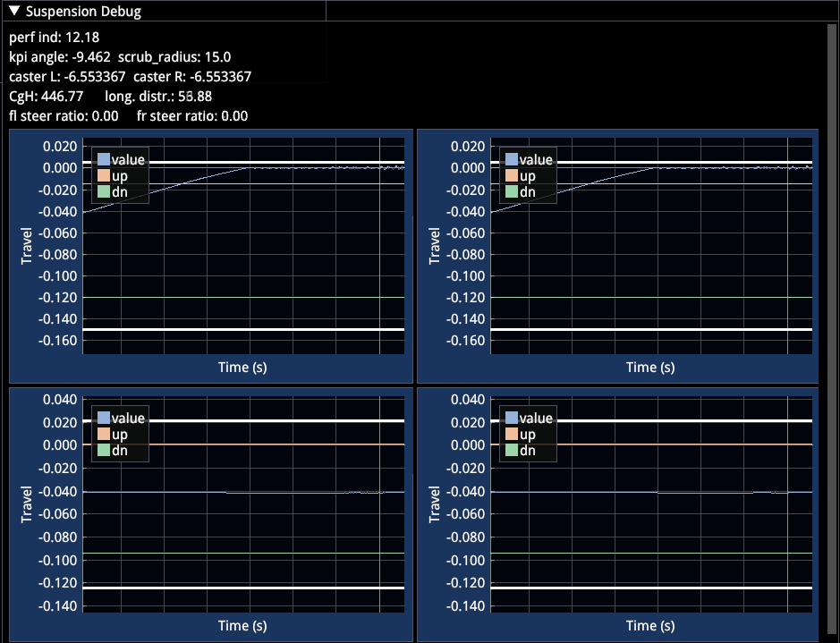This screenshot has height=643, width=840.
Task: Click the Suspension Debug header title
Action: pos(83,12)
